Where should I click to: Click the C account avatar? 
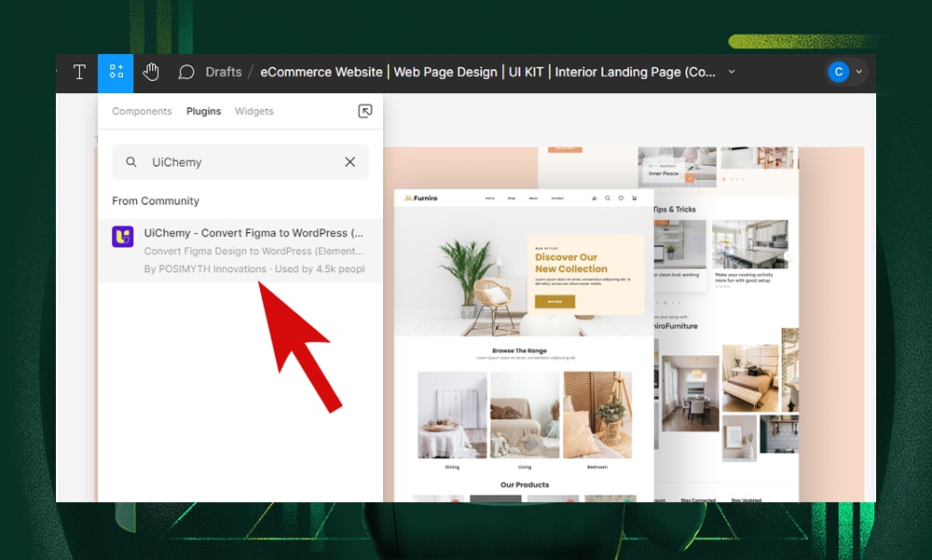(837, 72)
